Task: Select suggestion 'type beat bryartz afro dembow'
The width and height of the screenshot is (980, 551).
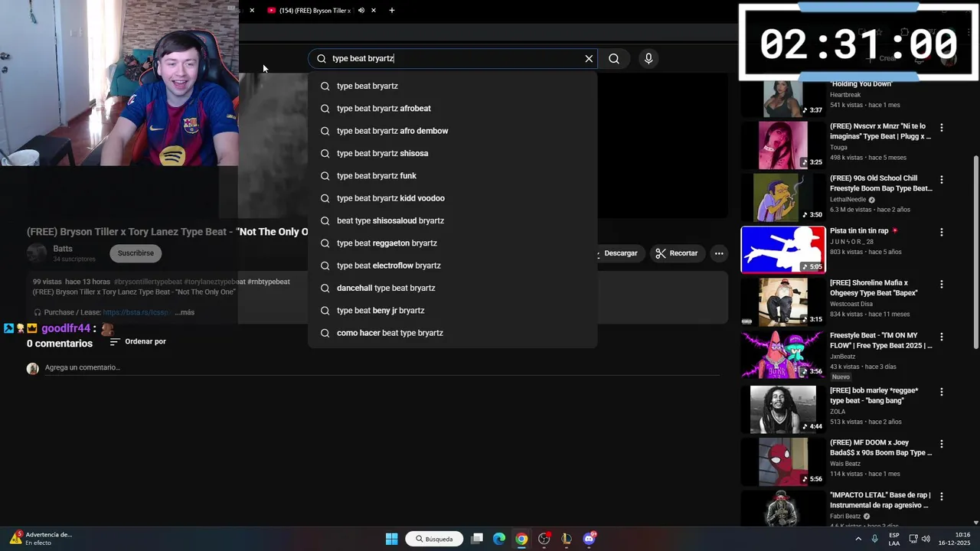Action: tap(452, 131)
